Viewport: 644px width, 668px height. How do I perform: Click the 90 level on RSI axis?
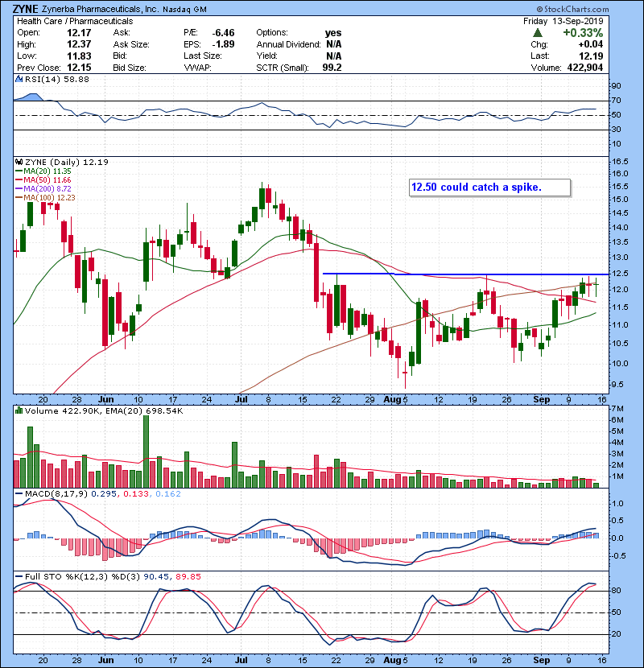[x=617, y=85]
